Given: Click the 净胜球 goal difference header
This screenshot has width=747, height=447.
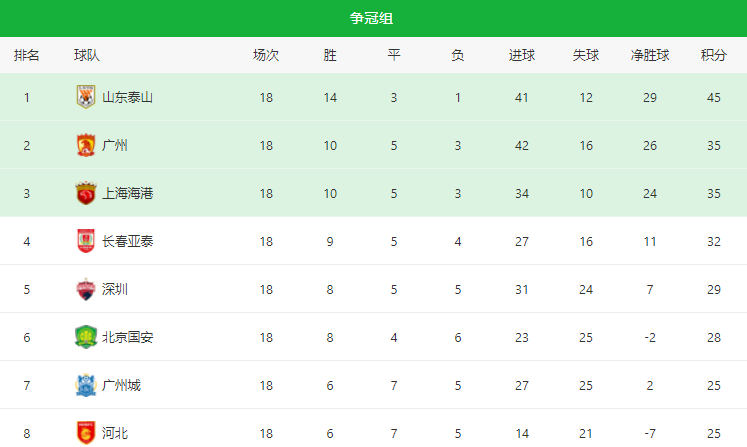Looking at the screenshot, I should [x=649, y=56].
